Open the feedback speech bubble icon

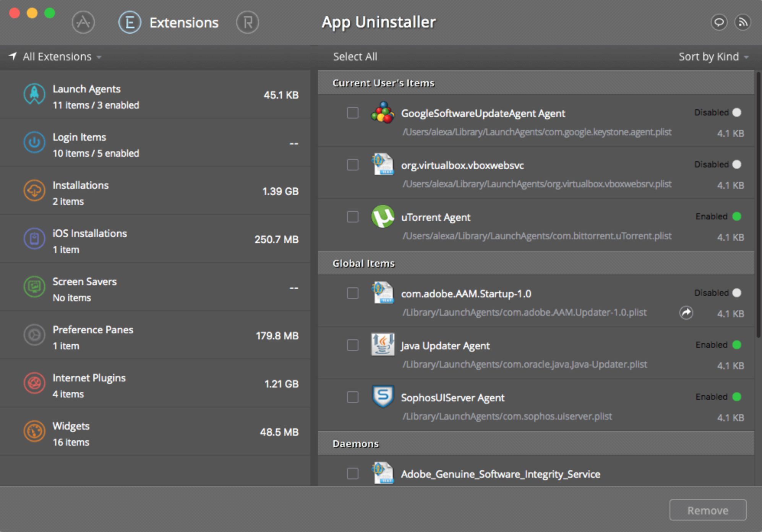719,22
